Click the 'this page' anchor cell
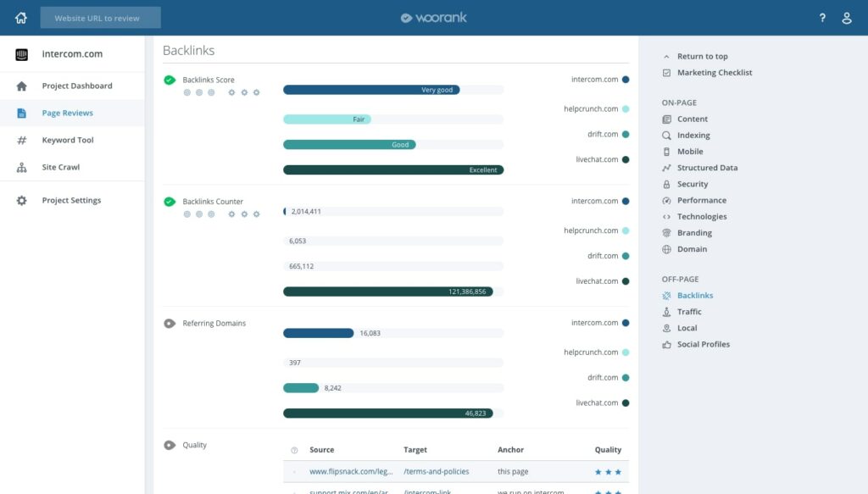 tap(513, 472)
